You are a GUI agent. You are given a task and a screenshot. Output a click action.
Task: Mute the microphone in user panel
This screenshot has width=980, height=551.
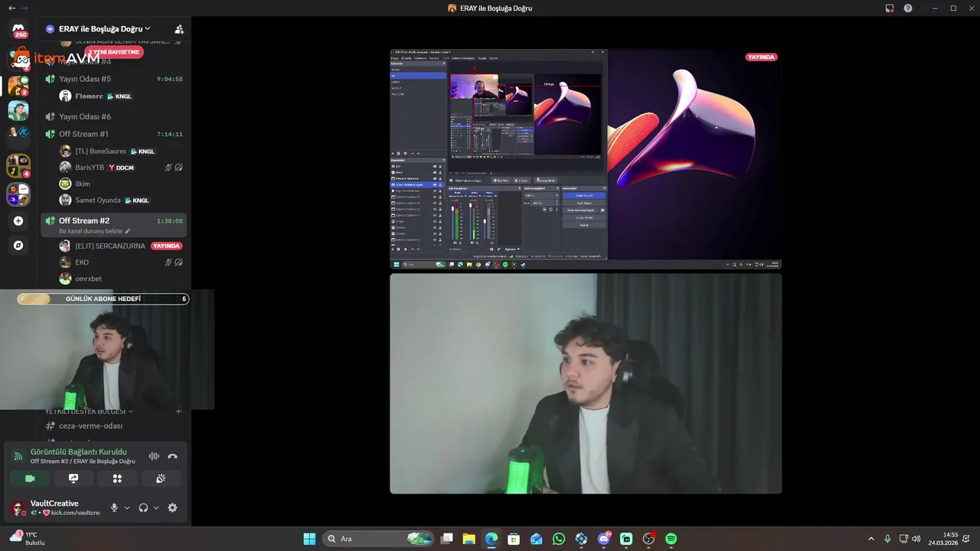pos(114,507)
